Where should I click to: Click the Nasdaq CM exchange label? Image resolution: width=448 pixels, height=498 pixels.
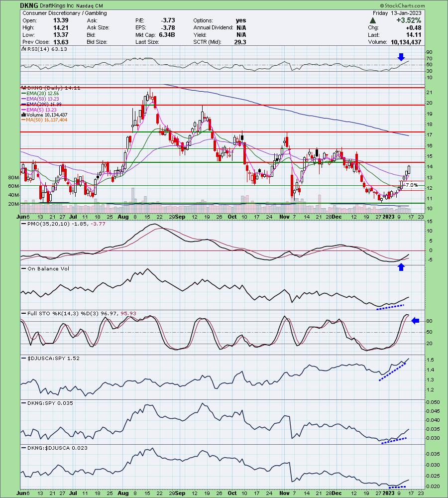tap(90, 5)
